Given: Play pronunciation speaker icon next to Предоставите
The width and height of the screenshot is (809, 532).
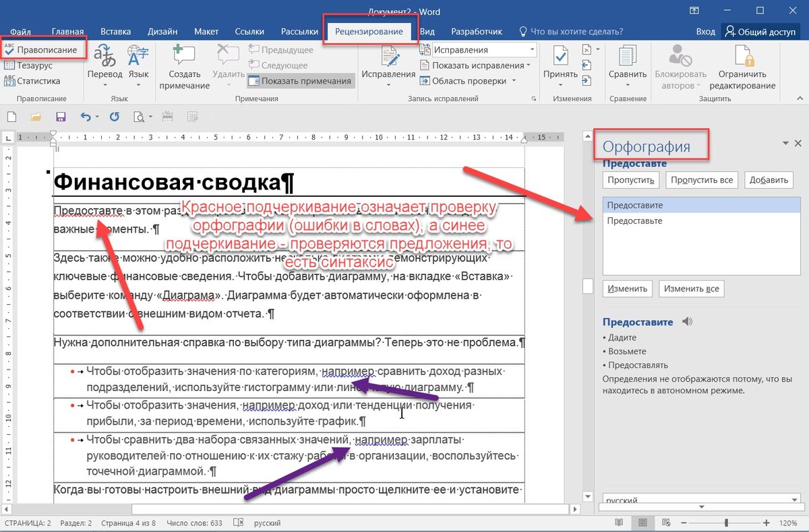Looking at the screenshot, I should click(x=687, y=322).
